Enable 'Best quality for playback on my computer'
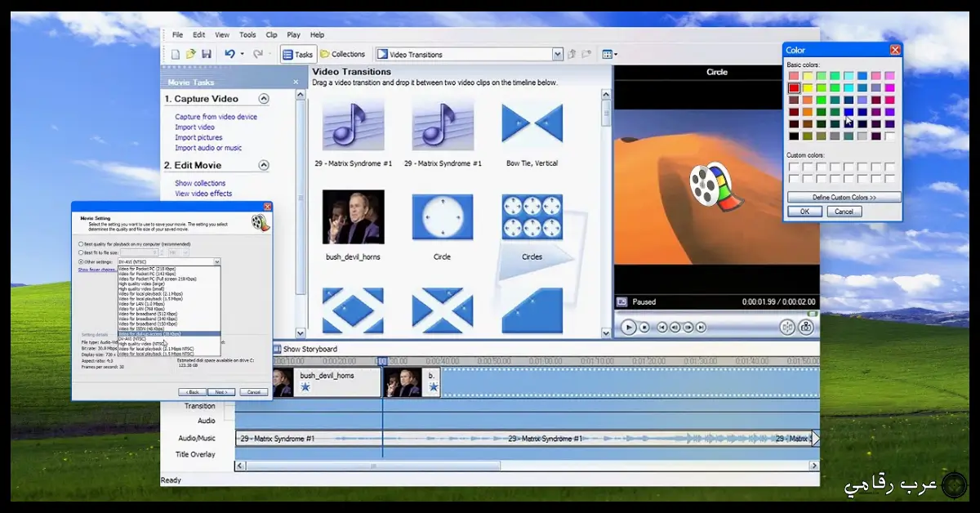980x513 pixels. (x=81, y=243)
